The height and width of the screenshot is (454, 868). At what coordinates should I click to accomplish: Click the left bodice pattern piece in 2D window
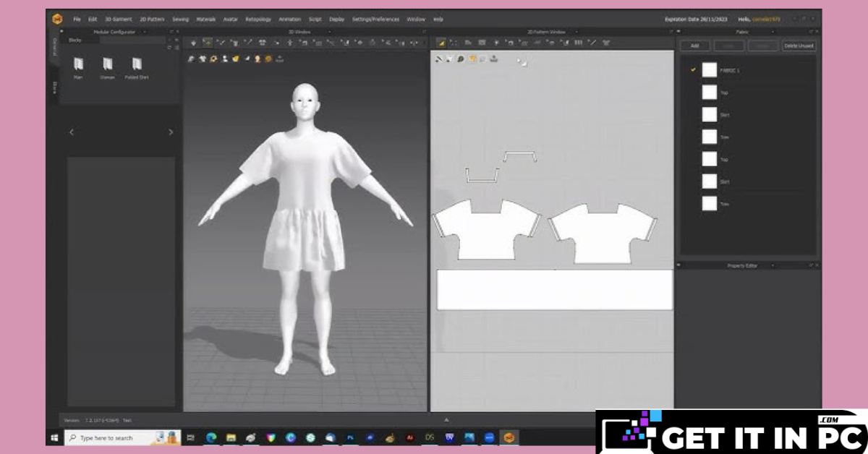[x=486, y=231]
